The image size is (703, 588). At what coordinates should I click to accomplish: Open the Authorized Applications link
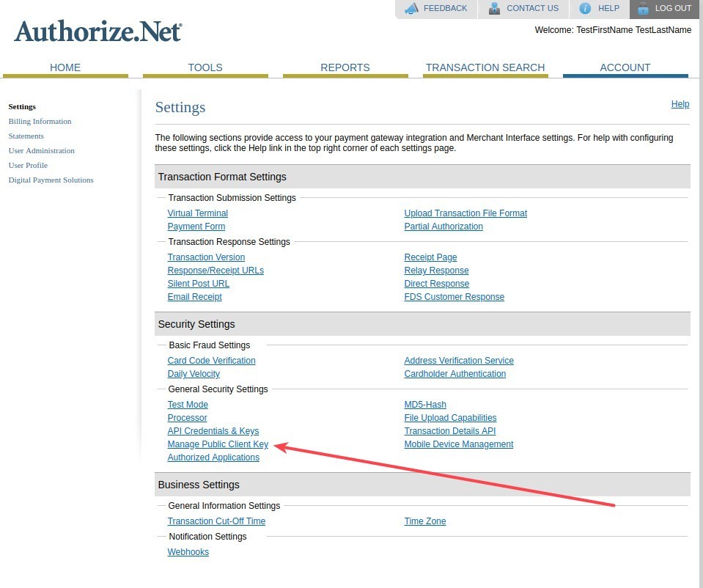coord(213,457)
